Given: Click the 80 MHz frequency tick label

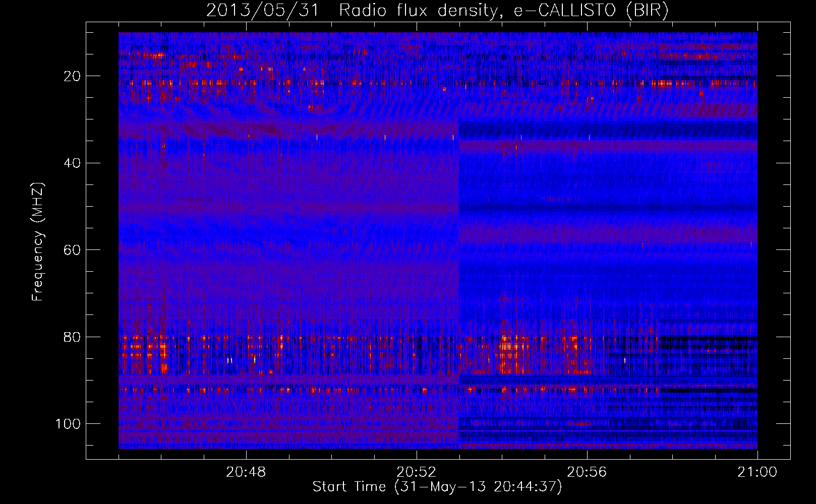Looking at the screenshot, I should coord(73,337).
